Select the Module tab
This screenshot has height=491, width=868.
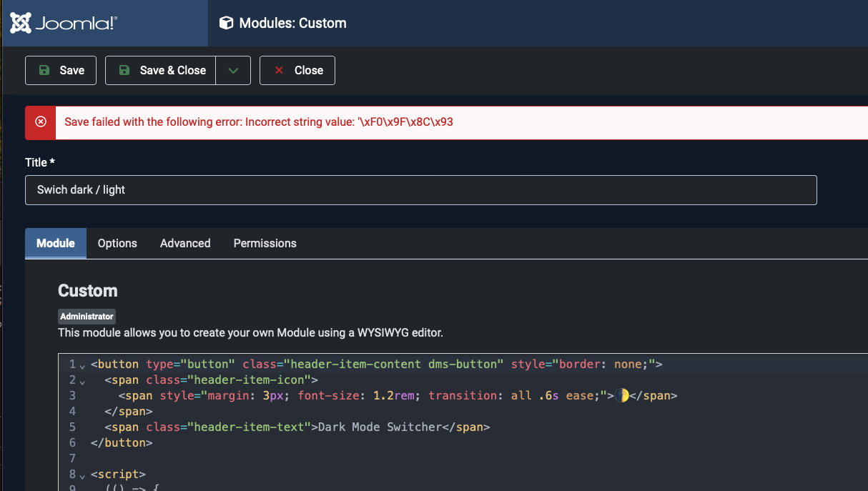pos(56,244)
